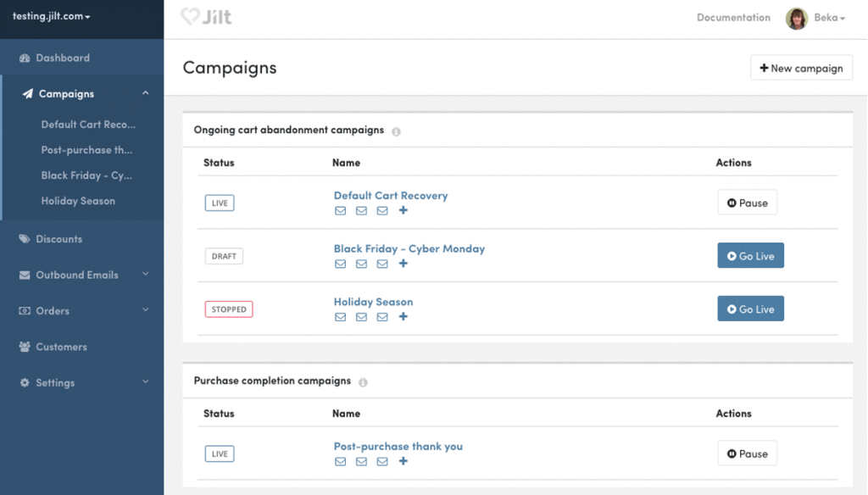Expand the Settings sidebar section
Viewport: 868px width, 495px height.
point(145,382)
